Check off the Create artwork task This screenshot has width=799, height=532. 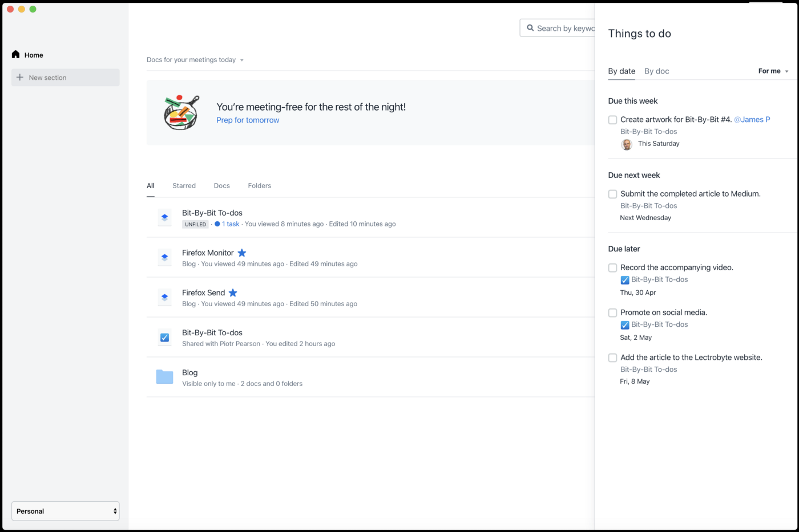tap(612, 120)
